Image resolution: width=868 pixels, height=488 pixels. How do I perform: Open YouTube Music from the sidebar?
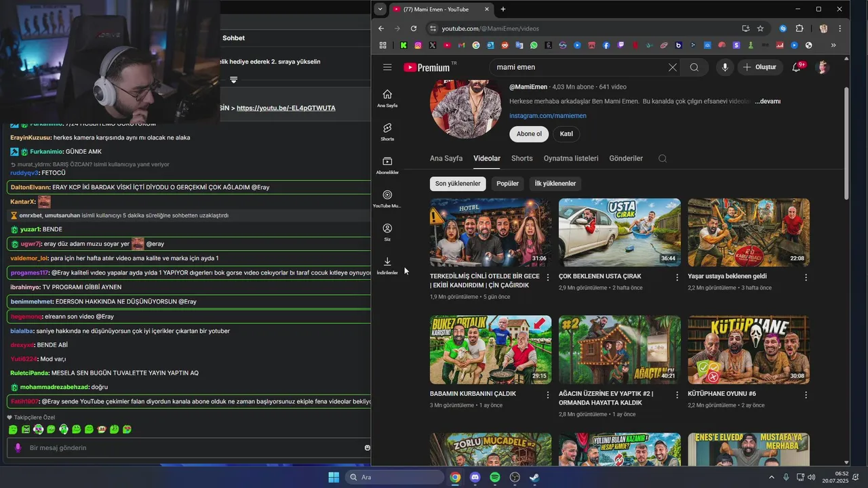(x=387, y=199)
